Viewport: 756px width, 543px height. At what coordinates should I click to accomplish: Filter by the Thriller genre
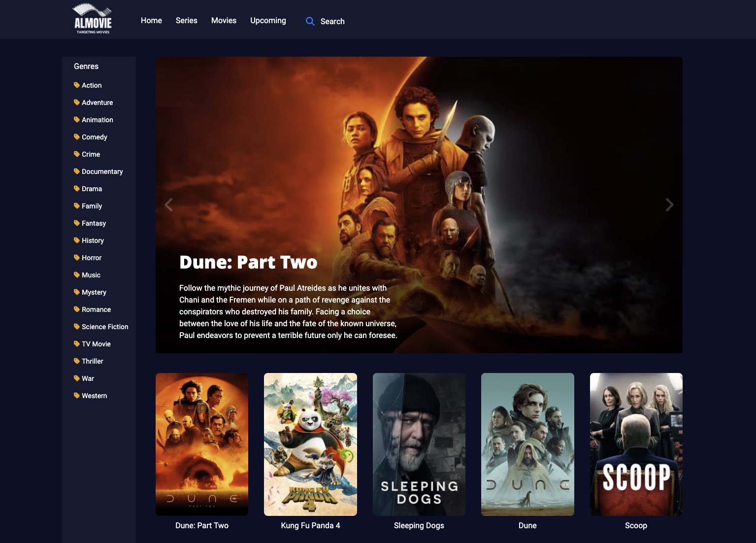click(92, 361)
